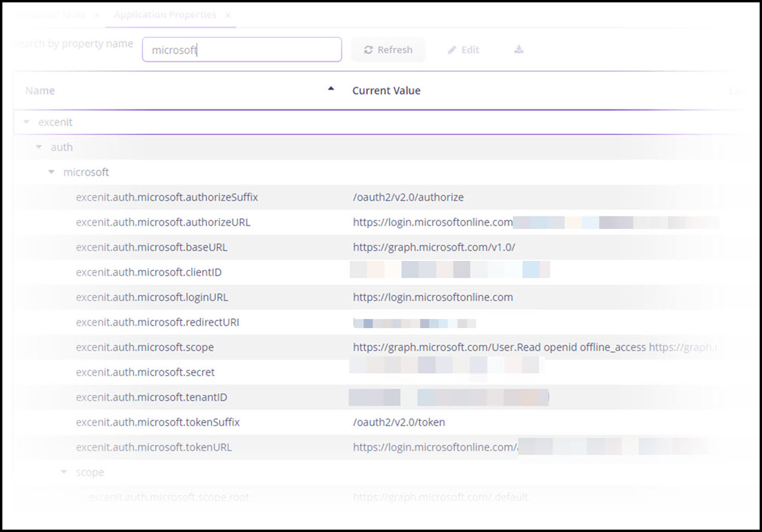Collapse the microsoft tree node
This screenshot has width=762, height=532.
[51, 172]
